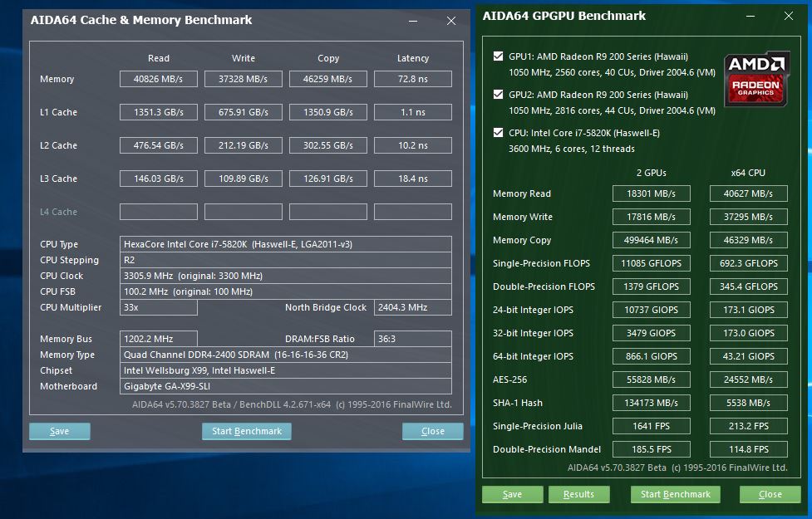Select L1 Cache write 675.91 GB/s field
812x519 pixels.
click(x=244, y=112)
